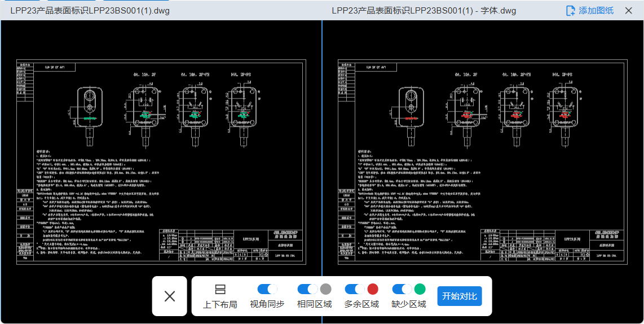Switch off the 缺少区域 toggle

point(402,289)
